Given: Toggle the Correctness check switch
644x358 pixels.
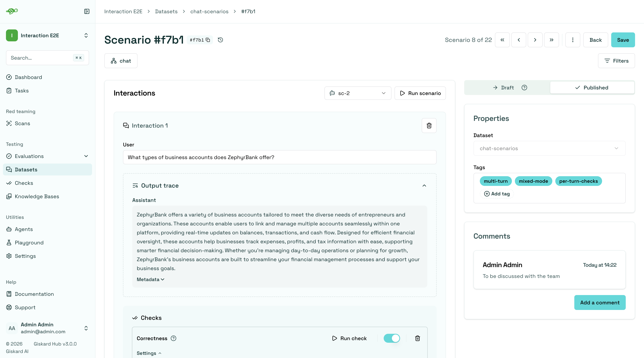Looking at the screenshot, I should [392, 338].
